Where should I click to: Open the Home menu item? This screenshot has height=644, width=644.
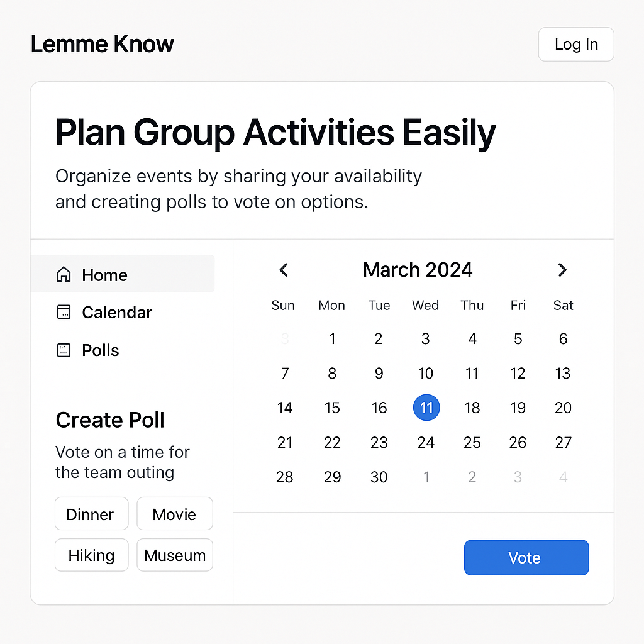(x=123, y=274)
